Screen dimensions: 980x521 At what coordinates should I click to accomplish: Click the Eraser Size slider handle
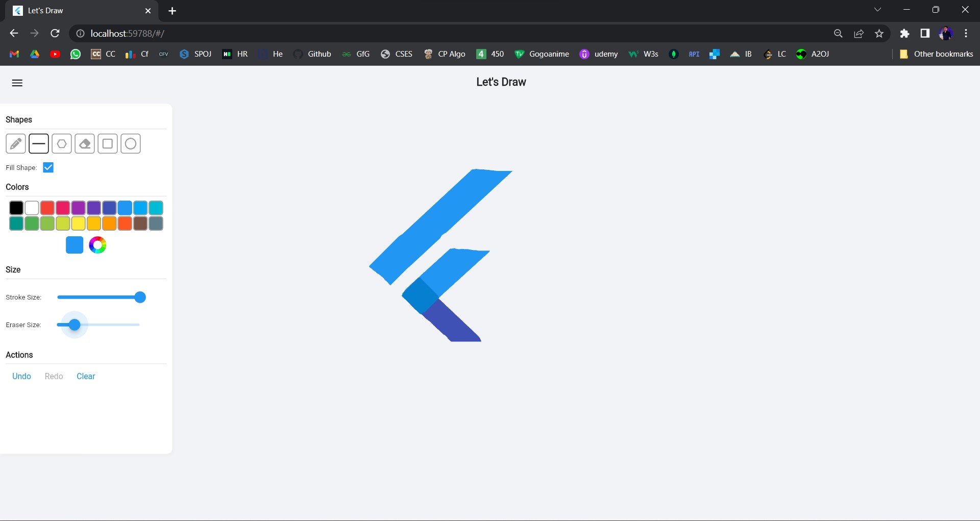75,325
